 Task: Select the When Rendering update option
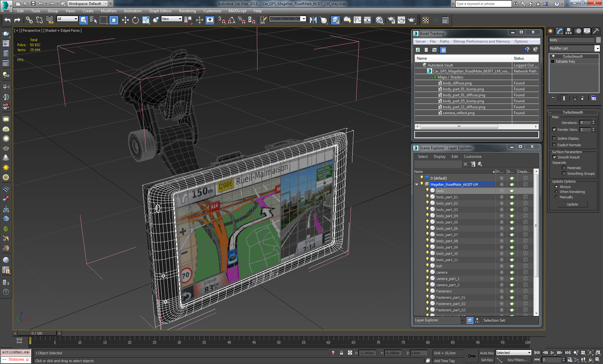pyautogui.click(x=556, y=192)
